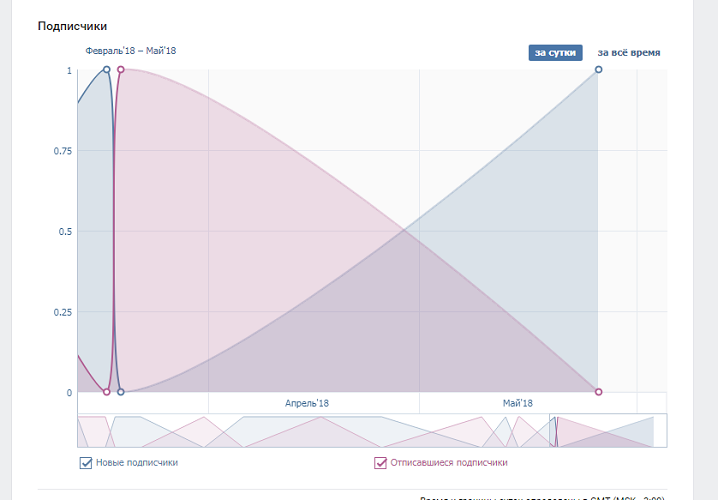Click the 'Апрель'18' axis label

[307, 403]
